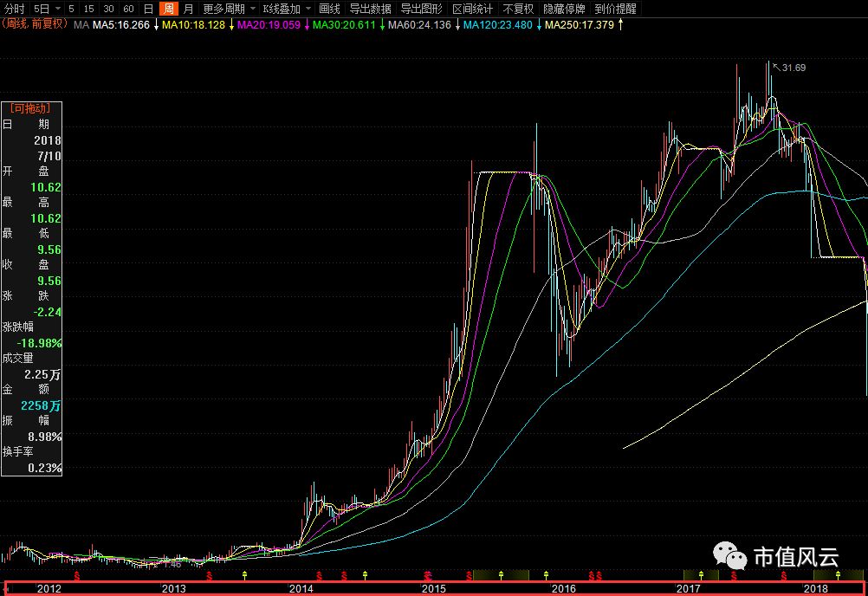The image size is (868, 596).
Task: Click the yellow arrow marker after 2018
Action: (x=838, y=576)
